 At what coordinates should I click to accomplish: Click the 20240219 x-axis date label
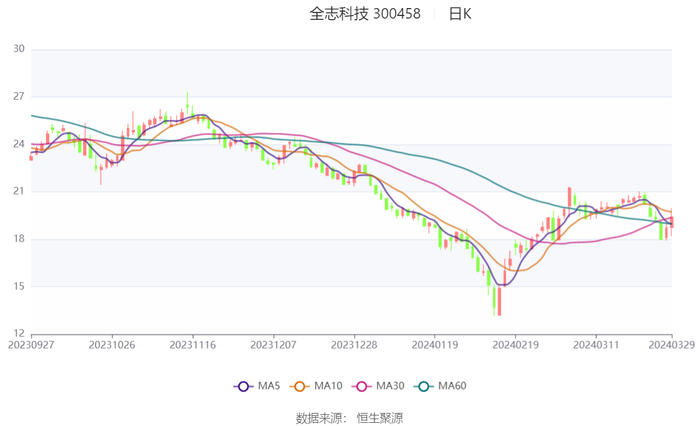click(x=515, y=344)
